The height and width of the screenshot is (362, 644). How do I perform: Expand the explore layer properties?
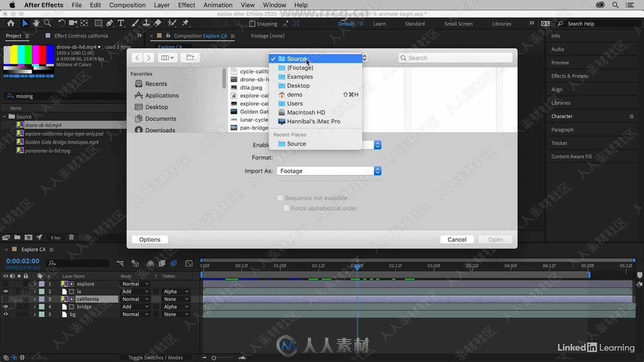pyautogui.click(x=35, y=284)
